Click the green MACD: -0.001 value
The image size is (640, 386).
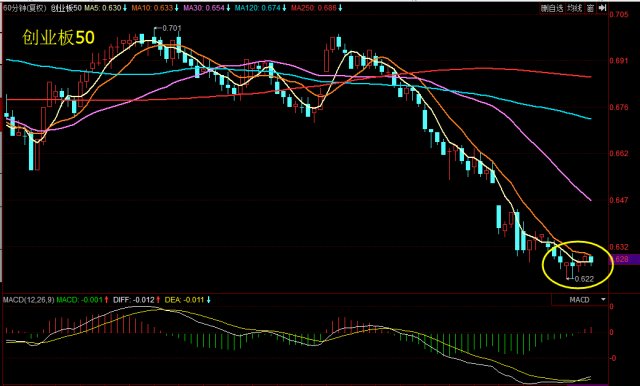(x=80, y=300)
